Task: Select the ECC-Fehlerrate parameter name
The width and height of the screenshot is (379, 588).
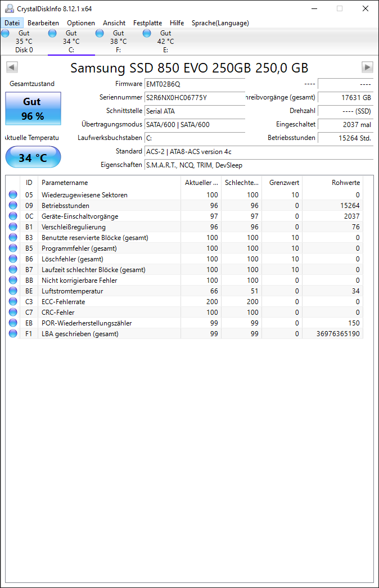Action: [64, 302]
